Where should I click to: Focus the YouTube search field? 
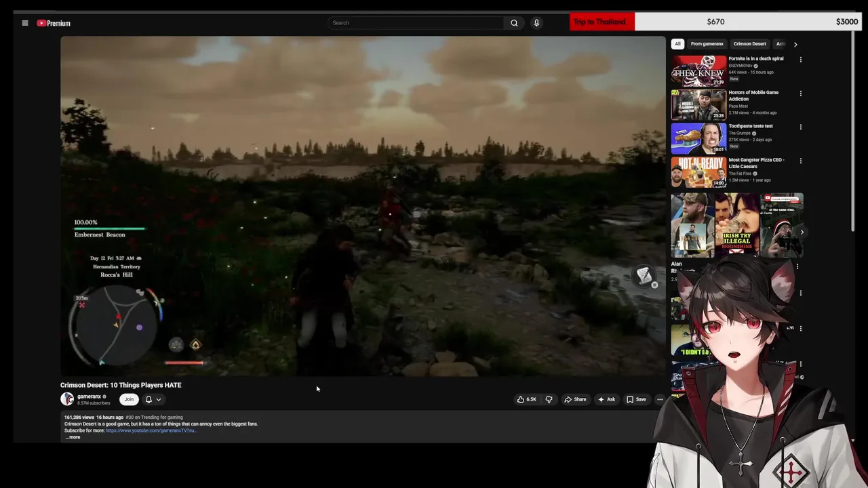[416, 23]
